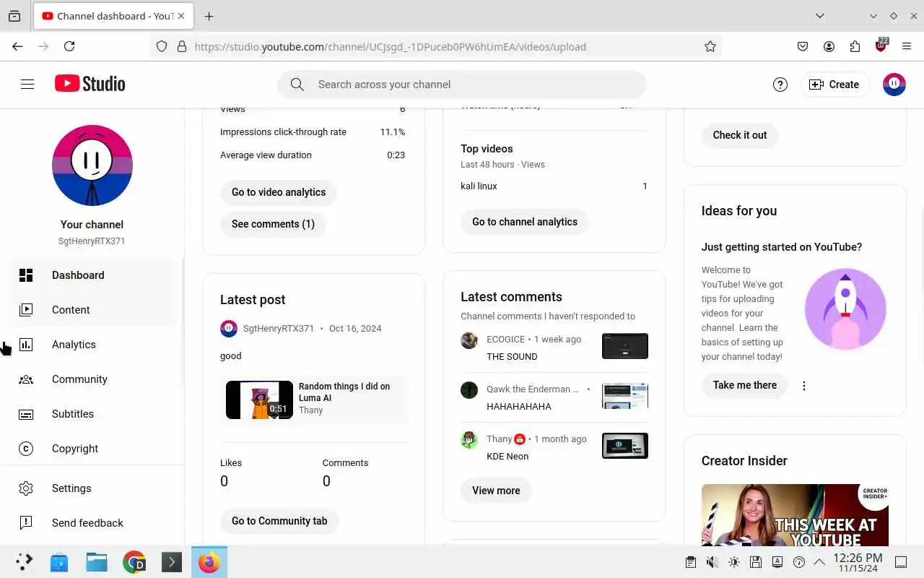Click the Content play icon in sidebar
Viewport: 924px width, 578px height.
(x=26, y=310)
